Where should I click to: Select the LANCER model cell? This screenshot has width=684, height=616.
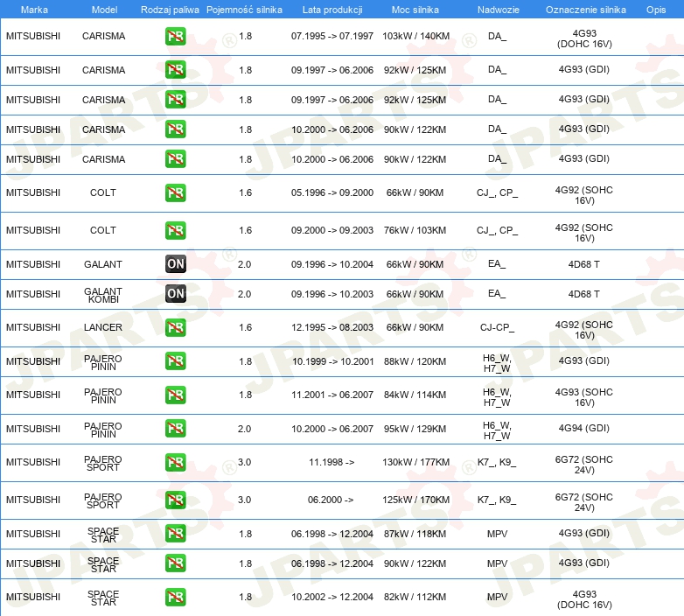(103, 327)
